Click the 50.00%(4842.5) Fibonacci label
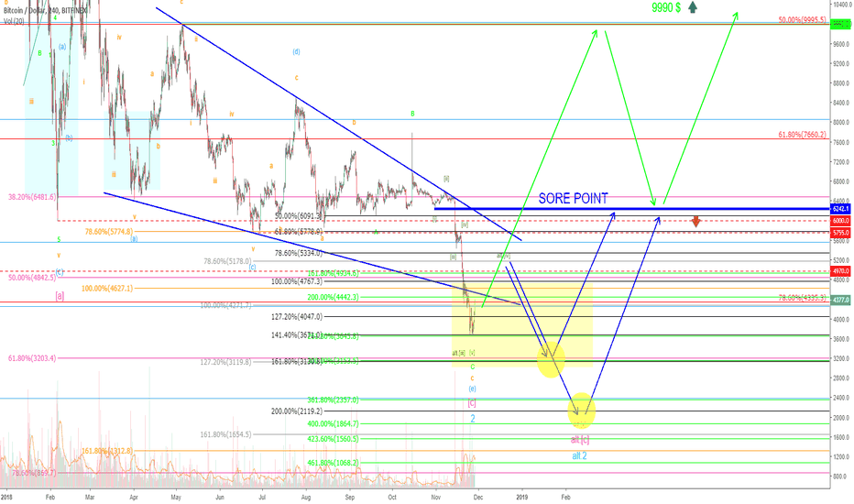The height and width of the screenshot is (504, 854). [x=32, y=278]
